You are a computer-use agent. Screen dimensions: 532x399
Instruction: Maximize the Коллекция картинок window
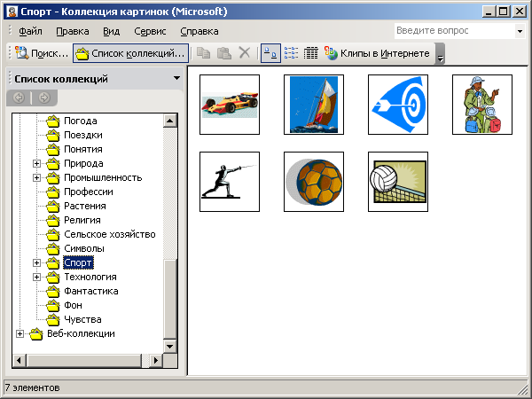504,12
